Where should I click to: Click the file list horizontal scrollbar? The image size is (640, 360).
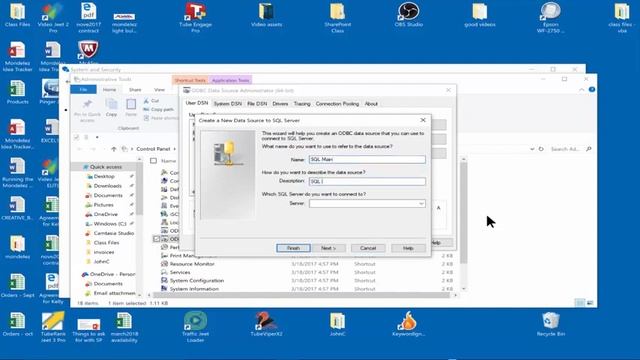tap(302, 295)
